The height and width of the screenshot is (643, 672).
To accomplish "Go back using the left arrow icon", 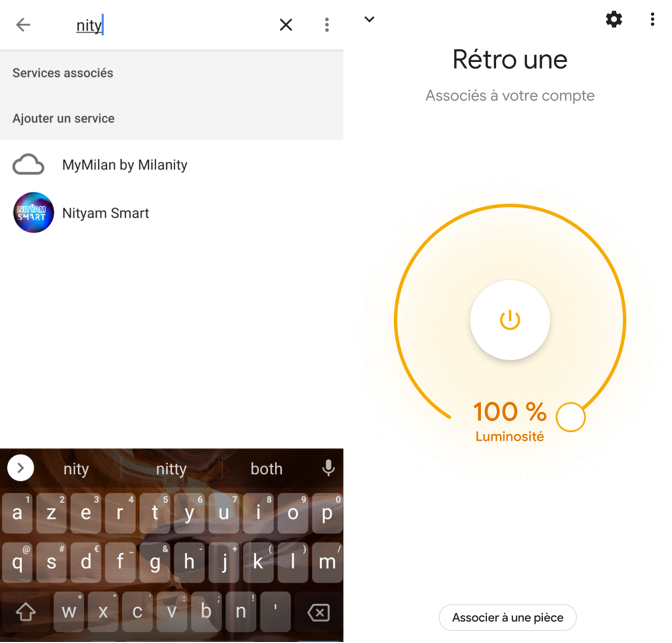I will coord(23,25).
